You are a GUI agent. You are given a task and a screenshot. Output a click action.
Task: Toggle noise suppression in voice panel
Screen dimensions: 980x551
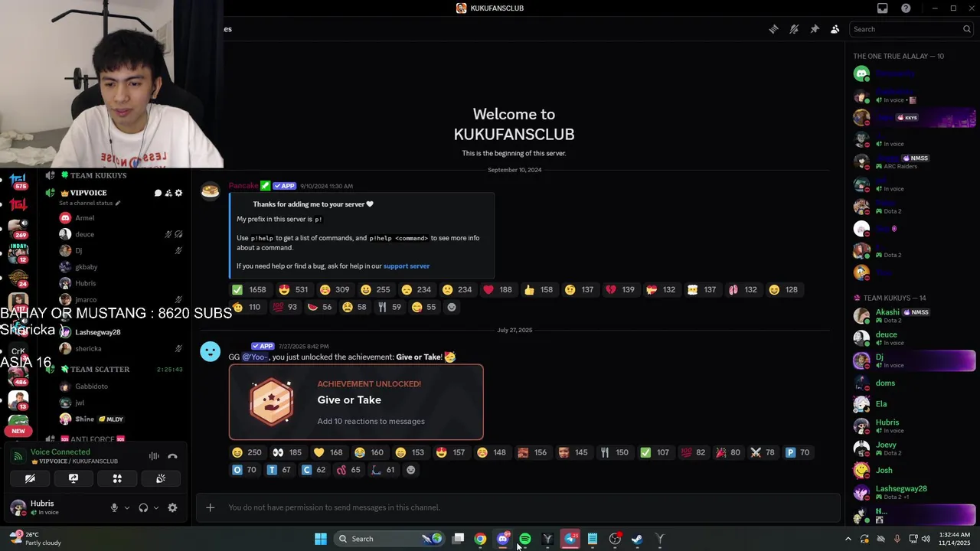click(x=154, y=456)
